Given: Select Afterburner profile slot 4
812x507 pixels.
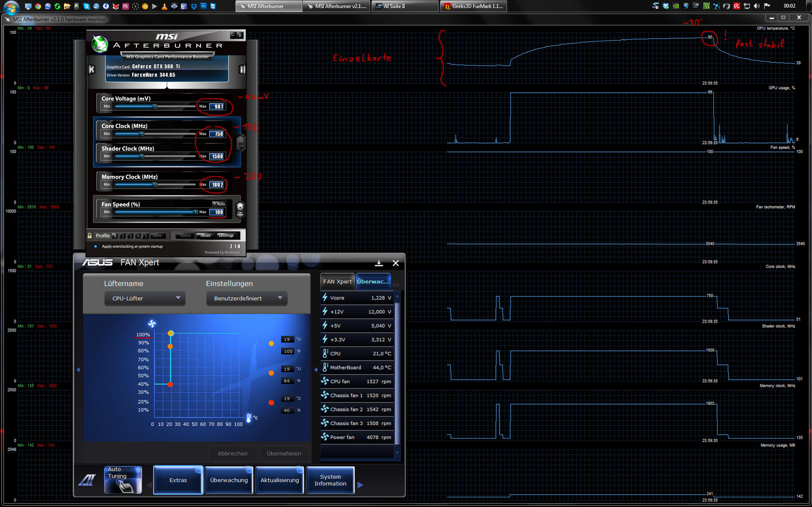Looking at the screenshot, I should click(138, 236).
